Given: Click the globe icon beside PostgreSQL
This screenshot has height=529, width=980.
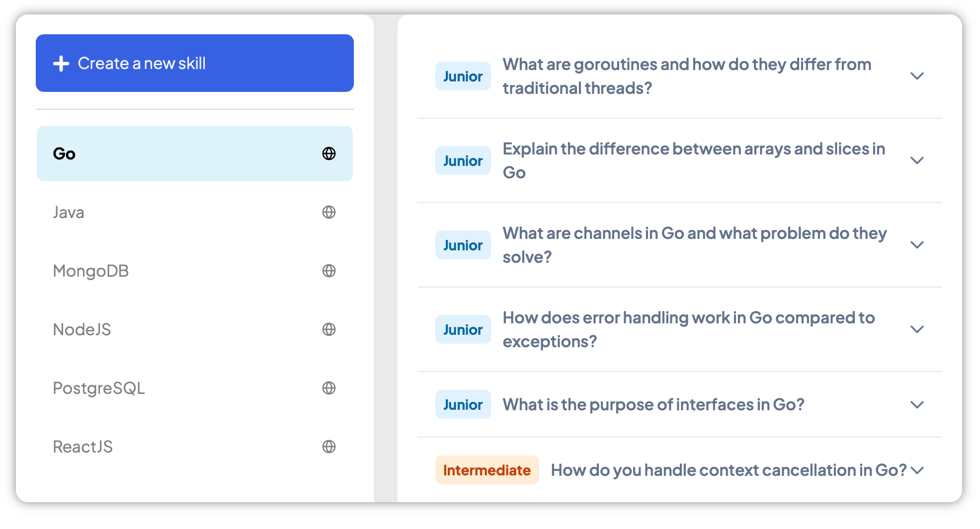Looking at the screenshot, I should (x=329, y=388).
